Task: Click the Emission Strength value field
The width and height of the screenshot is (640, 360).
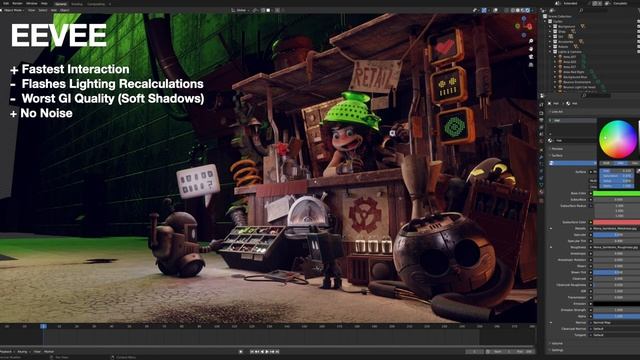Action: point(616,310)
